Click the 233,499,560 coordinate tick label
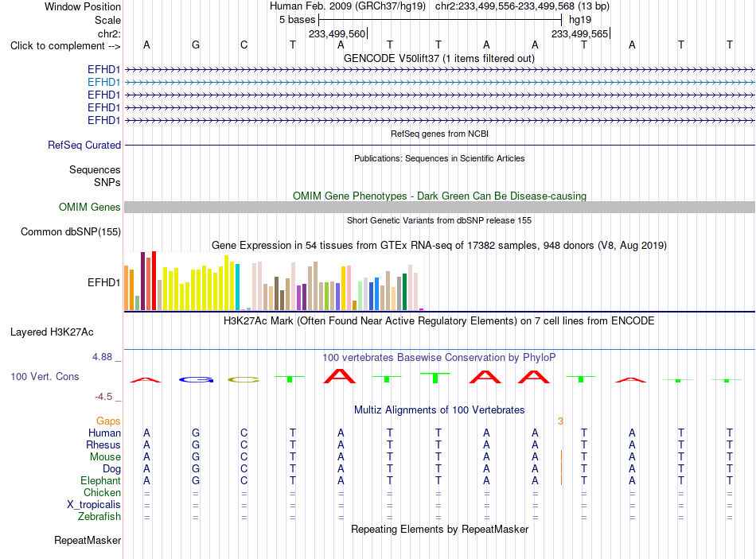The image size is (756, 559). (337, 33)
